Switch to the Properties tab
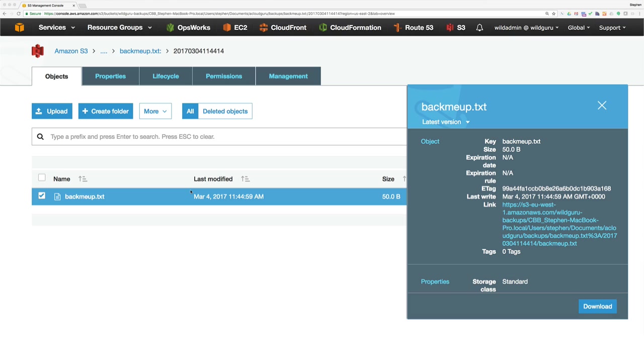Image resolution: width=644 pixels, height=362 pixels. [110, 76]
